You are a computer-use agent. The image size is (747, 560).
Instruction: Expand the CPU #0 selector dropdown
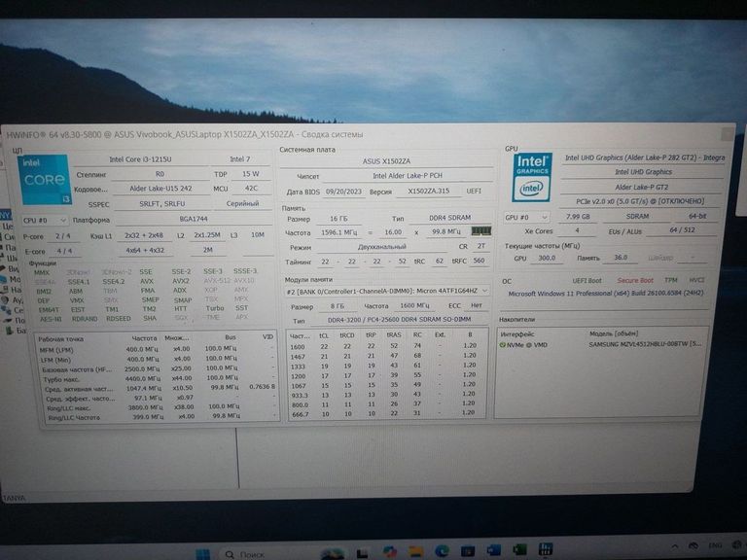(x=45, y=221)
